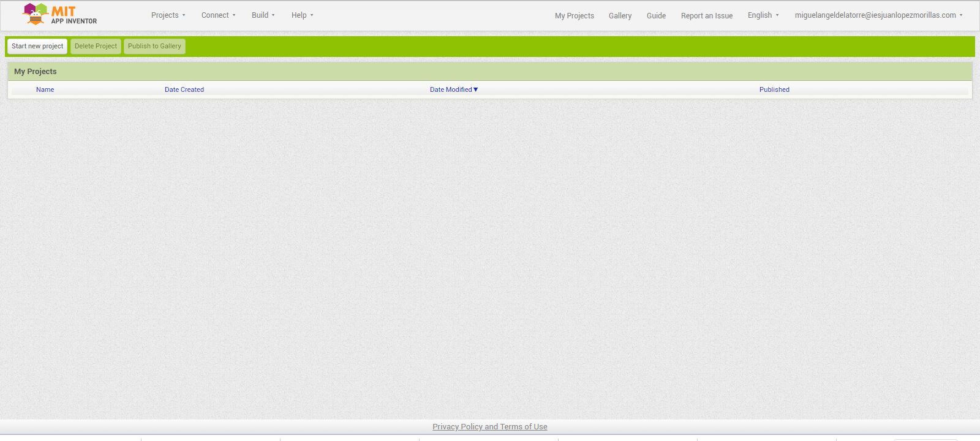This screenshot has height=441, width=980.
Task: Click the Date Modified sort arrow
Action: pyautogui.click(x=476, y=89)
